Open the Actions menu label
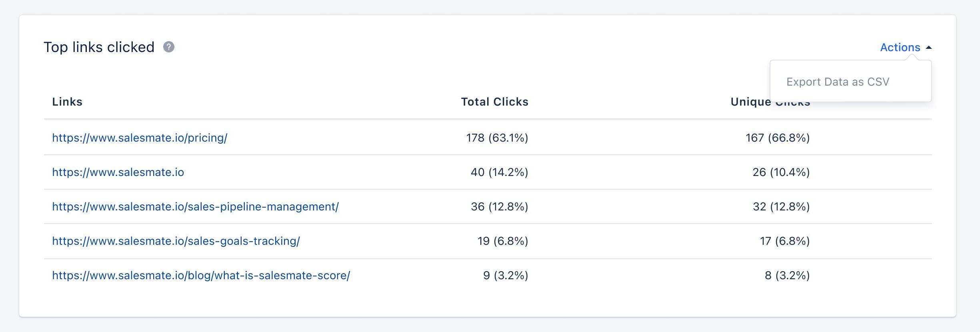980x332 pixels. 900,47
